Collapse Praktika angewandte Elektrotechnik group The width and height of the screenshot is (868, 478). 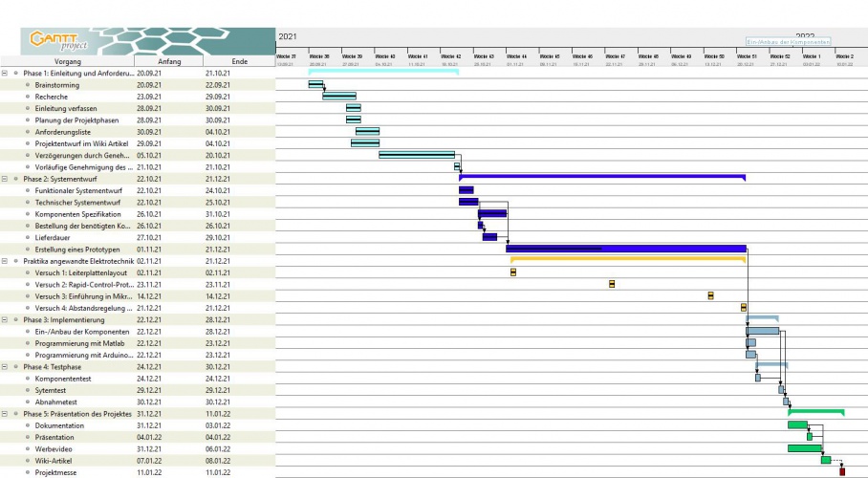pos(5,261)
